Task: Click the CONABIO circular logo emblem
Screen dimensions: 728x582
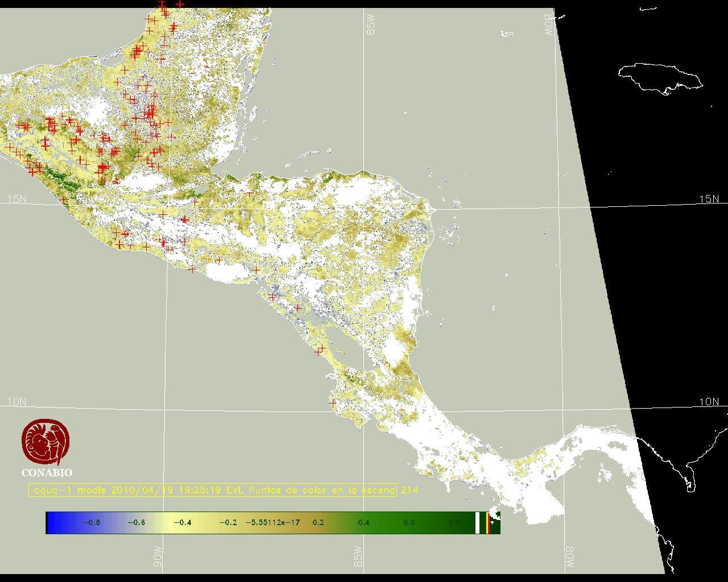Action: (45, 443)
